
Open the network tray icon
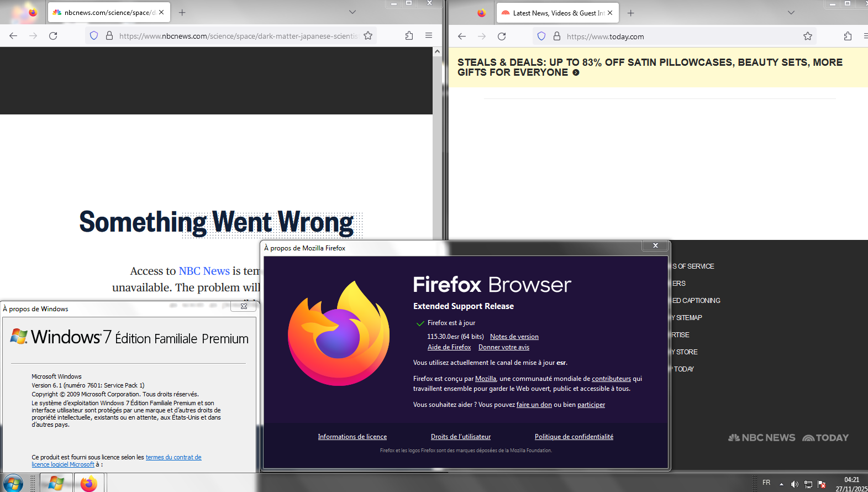[x=808, y=484]
